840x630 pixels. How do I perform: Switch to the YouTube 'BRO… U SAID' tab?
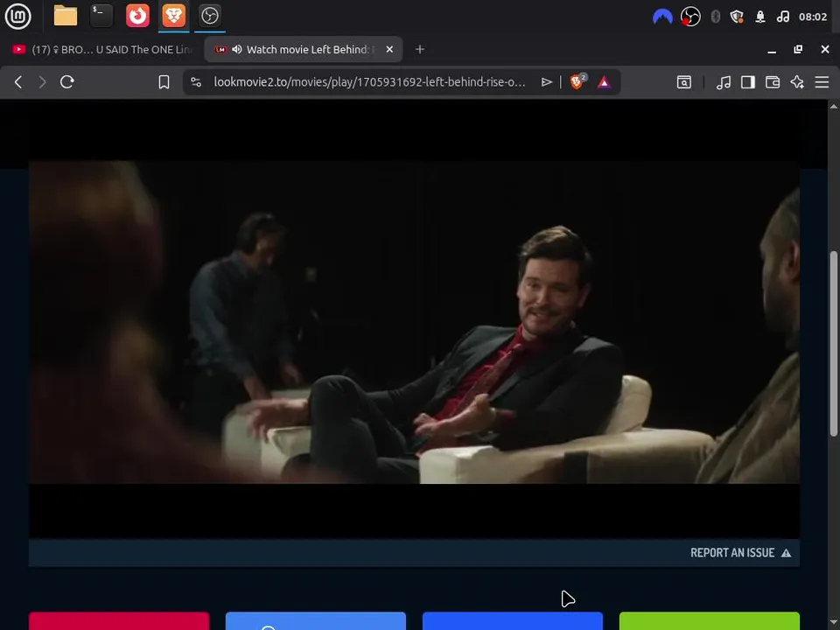coord(101,49)
